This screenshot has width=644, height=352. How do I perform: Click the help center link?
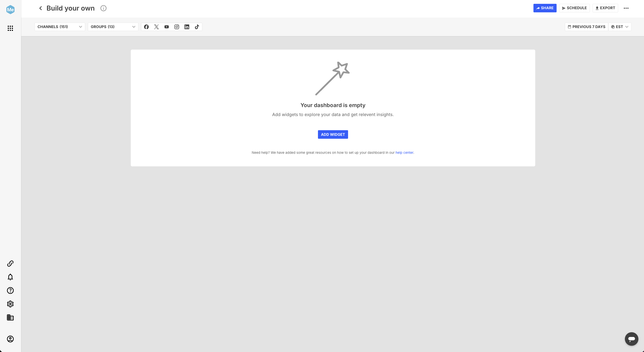tap(404, 153)
